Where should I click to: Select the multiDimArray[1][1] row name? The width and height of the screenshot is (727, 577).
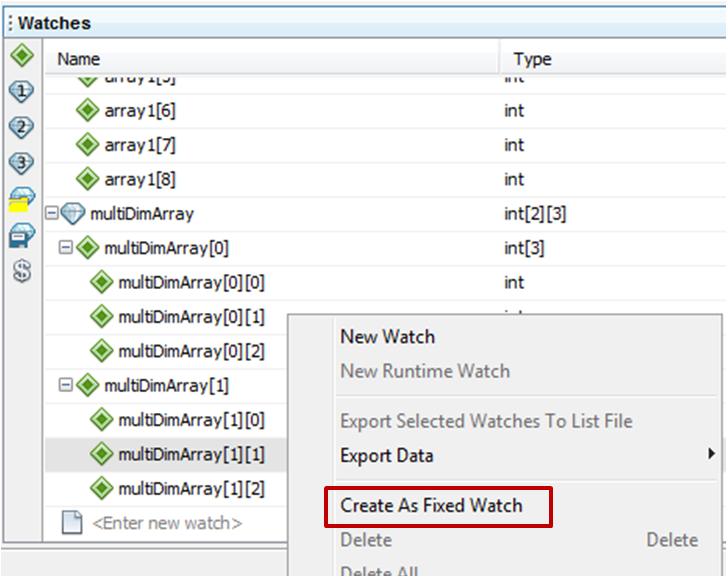(x=191, y=454)
